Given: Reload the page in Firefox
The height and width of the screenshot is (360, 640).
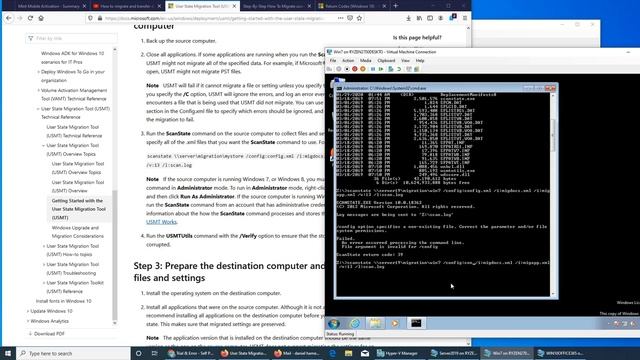Looking at the screenshot, I should click(x=30, y=18).
